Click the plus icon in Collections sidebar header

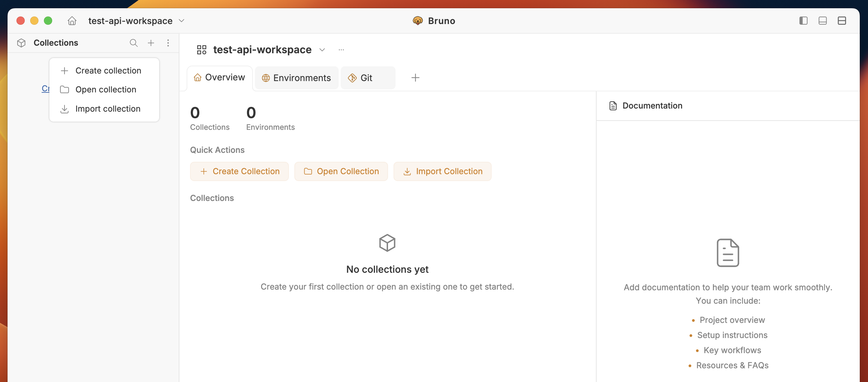click(151, 43)
